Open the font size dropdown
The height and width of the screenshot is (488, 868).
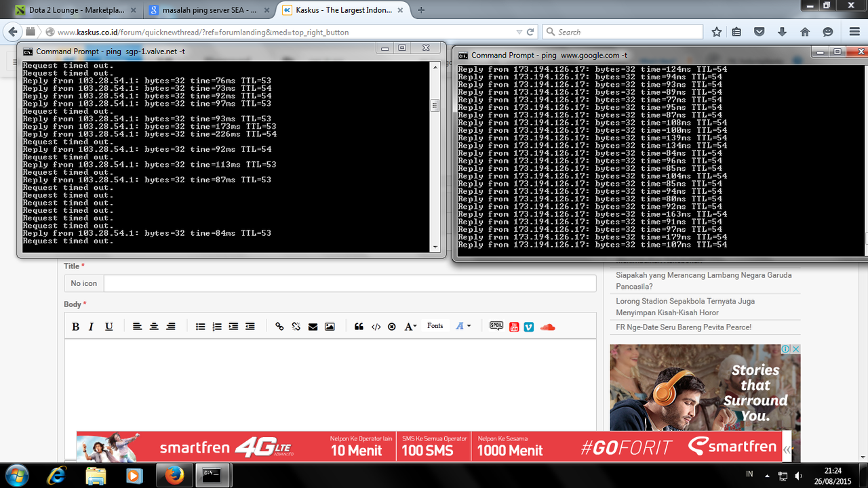tap(410, 327)
